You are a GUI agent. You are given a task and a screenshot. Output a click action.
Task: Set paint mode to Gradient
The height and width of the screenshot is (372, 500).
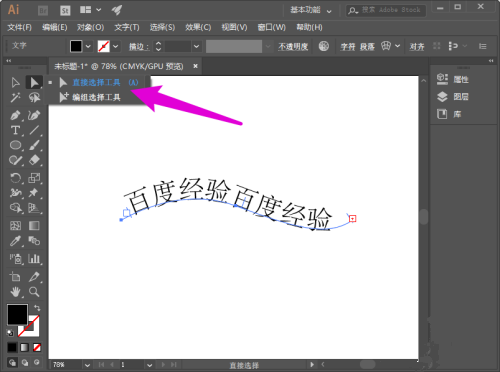point(25,347)
